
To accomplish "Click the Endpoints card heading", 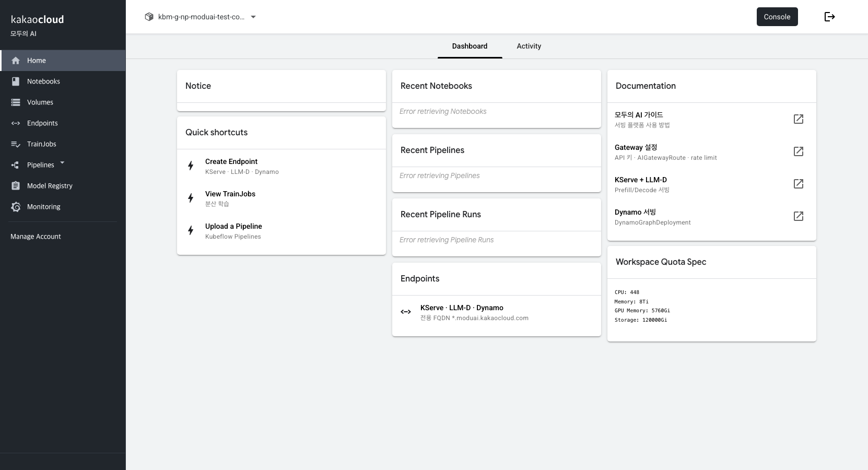I will [420, 279].
